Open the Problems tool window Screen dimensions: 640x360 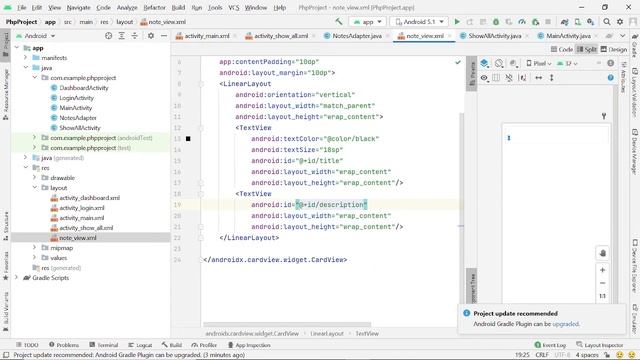[64, 345]
